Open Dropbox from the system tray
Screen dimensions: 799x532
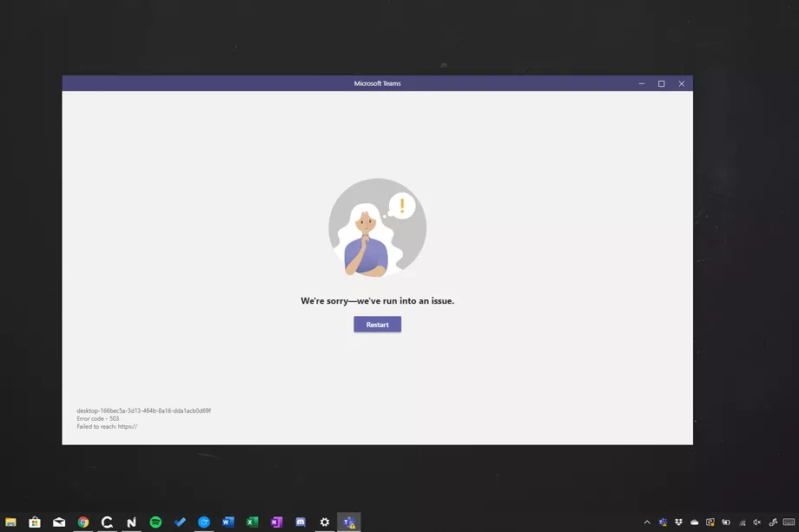(679, 522)
